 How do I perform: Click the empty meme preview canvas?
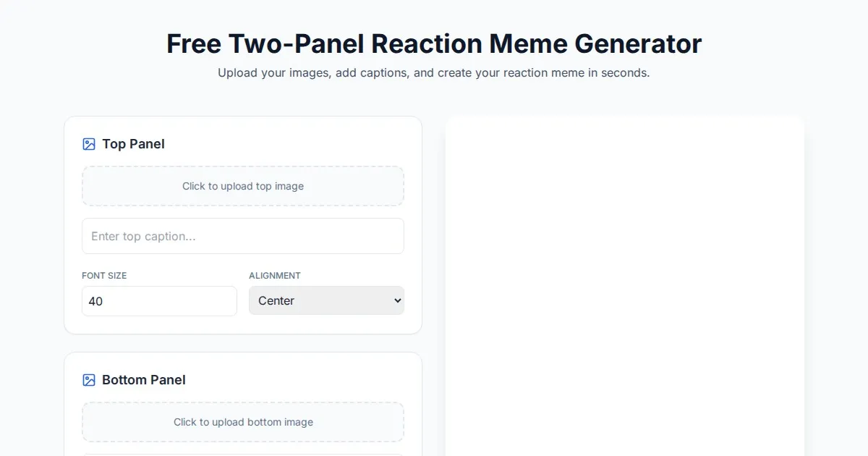point(625,290)
